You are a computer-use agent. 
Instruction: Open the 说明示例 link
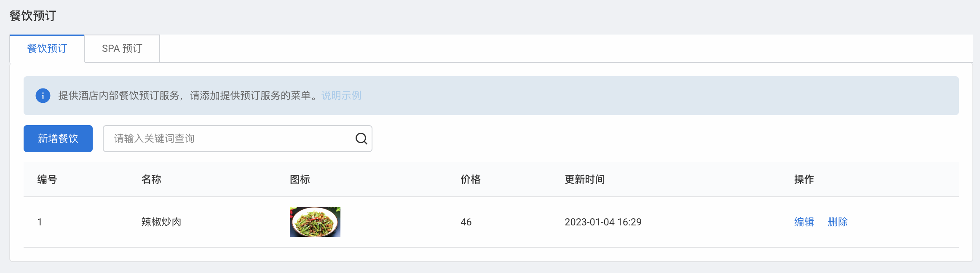coord(341,96)
